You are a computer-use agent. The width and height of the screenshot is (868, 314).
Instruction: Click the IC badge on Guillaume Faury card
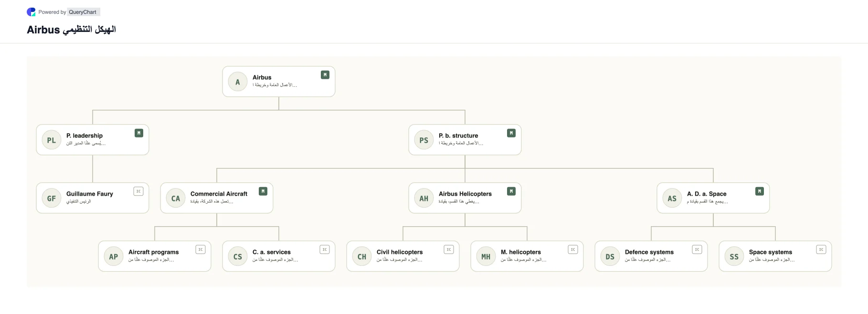138,191
